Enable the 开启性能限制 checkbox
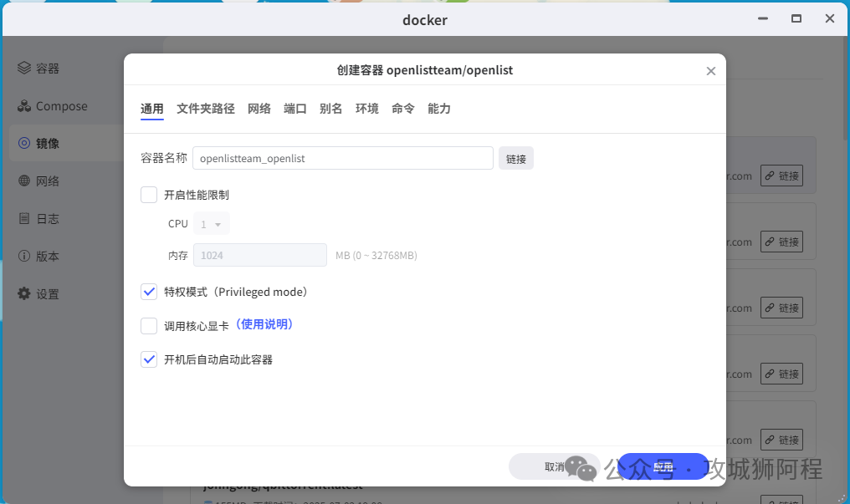 [149, 195]
